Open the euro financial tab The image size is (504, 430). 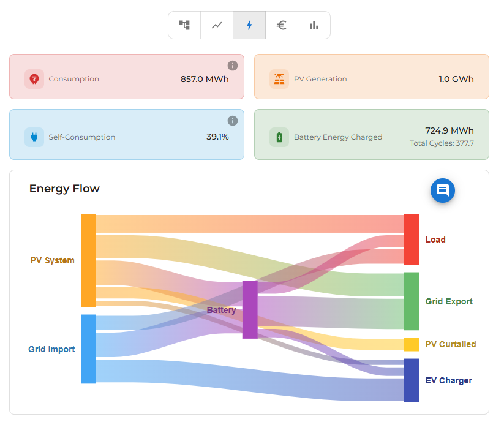[x=282, y=25]
